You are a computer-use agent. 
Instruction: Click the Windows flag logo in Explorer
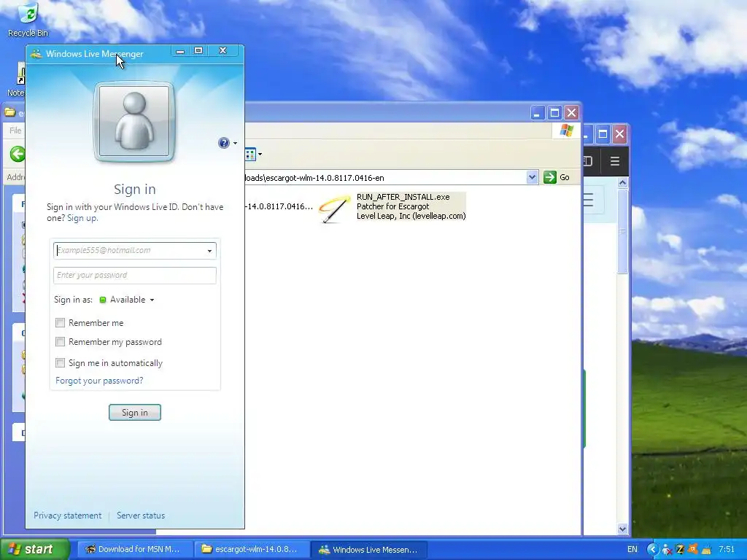(x=566, y=131)
